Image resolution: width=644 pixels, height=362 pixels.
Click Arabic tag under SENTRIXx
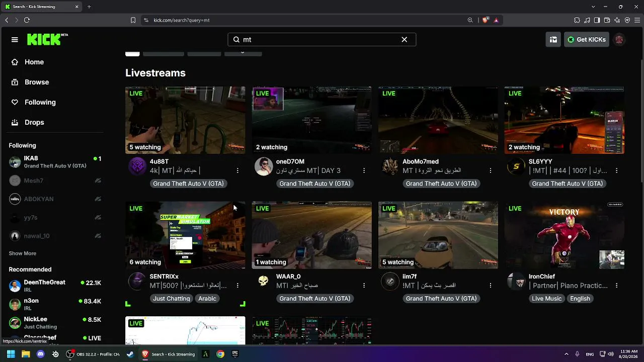coord(207,299)
